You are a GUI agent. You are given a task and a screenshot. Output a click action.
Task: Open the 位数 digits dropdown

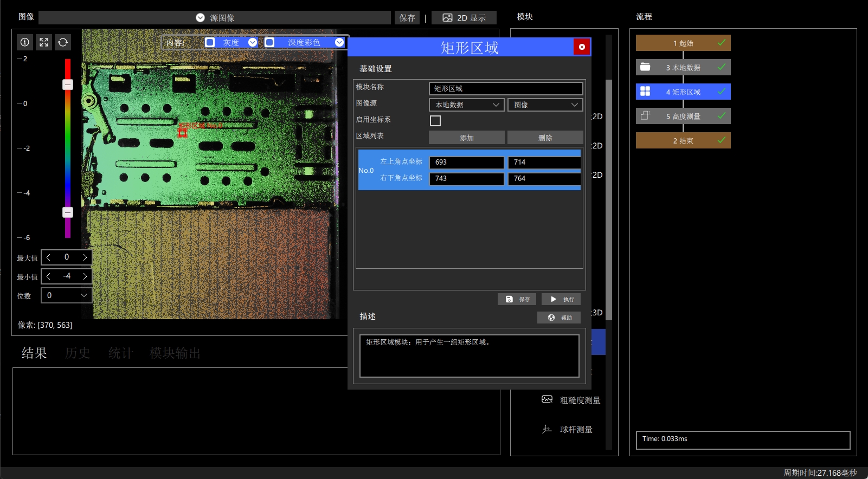click(x=67, y=295)
